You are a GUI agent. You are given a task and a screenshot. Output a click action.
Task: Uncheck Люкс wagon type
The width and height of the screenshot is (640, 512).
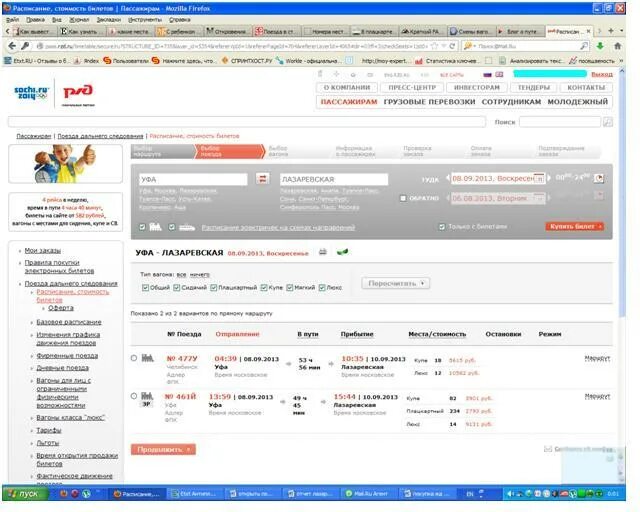[x=322, y=287]
